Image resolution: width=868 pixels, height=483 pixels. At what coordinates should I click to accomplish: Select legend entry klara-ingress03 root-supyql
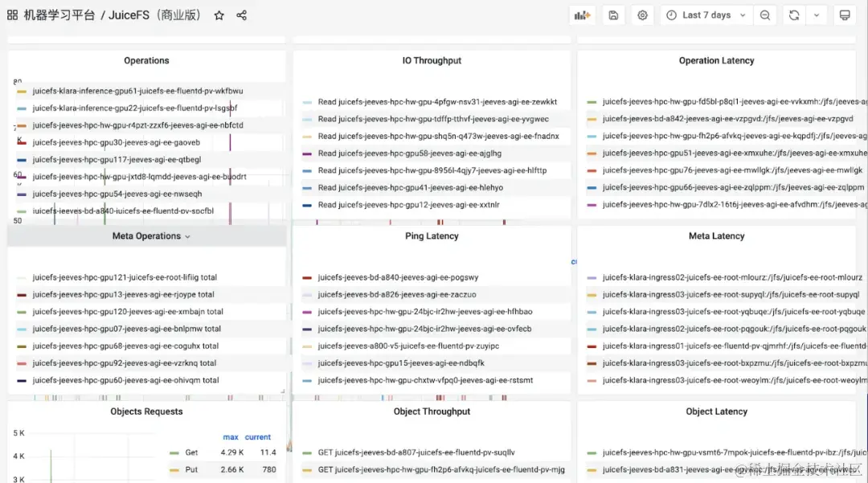pos(731,294)
